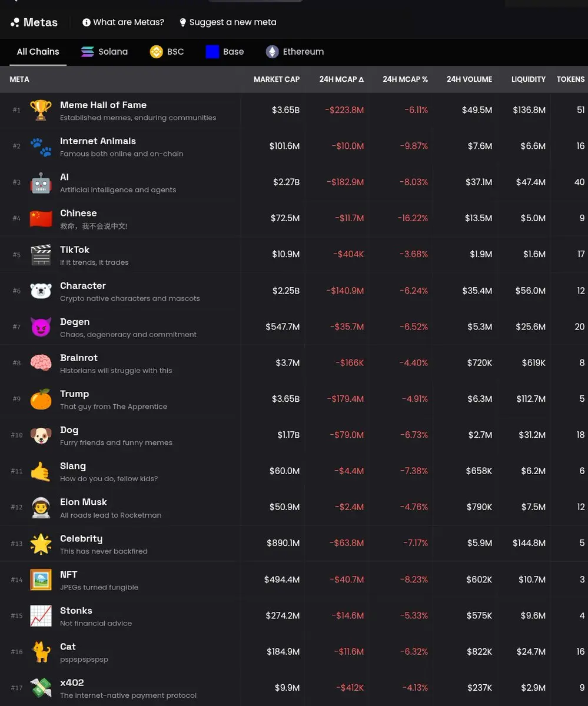Click the purple devil icon for Degen meta
Screen dimensions: 588x706
[x=41, y=327]
